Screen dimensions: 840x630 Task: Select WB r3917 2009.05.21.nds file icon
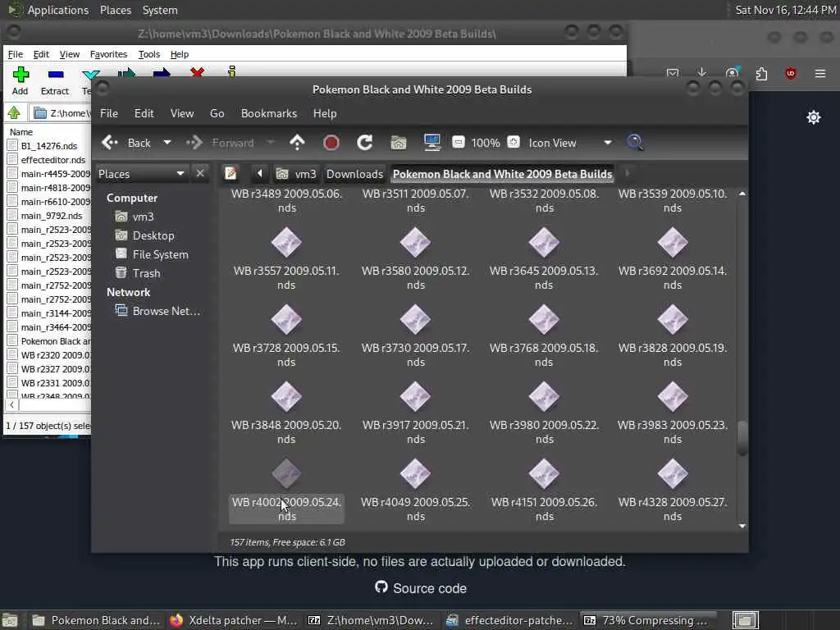tap(415, 396)
